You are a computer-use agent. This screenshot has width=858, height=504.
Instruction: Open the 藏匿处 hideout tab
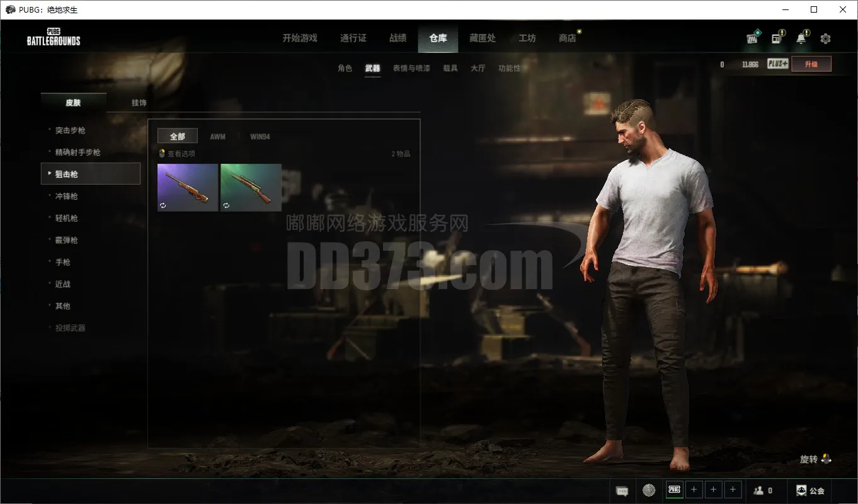483,38
